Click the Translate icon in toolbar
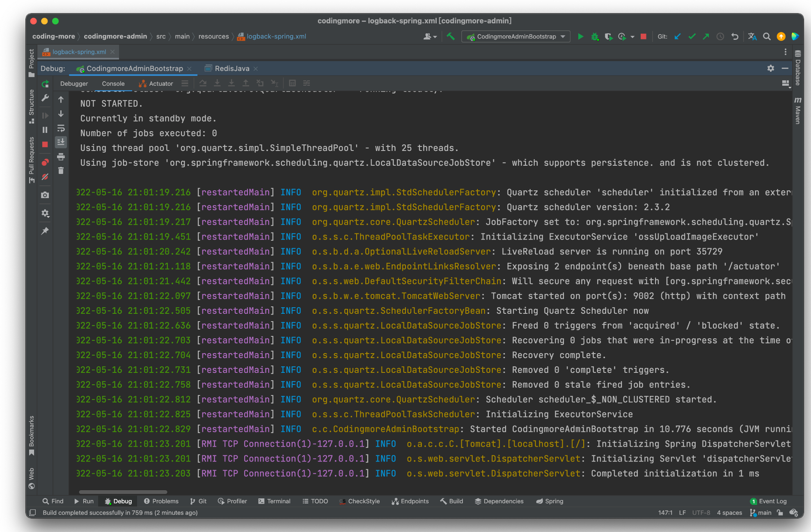The height and width of the screenshot is (532, 811). coord(752,37)
